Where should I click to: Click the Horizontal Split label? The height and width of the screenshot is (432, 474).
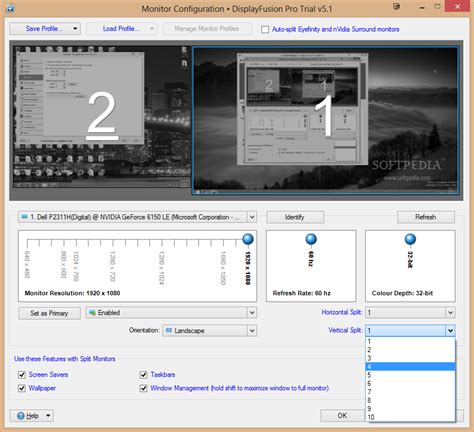pyautogui.click(x=342, y=312)
